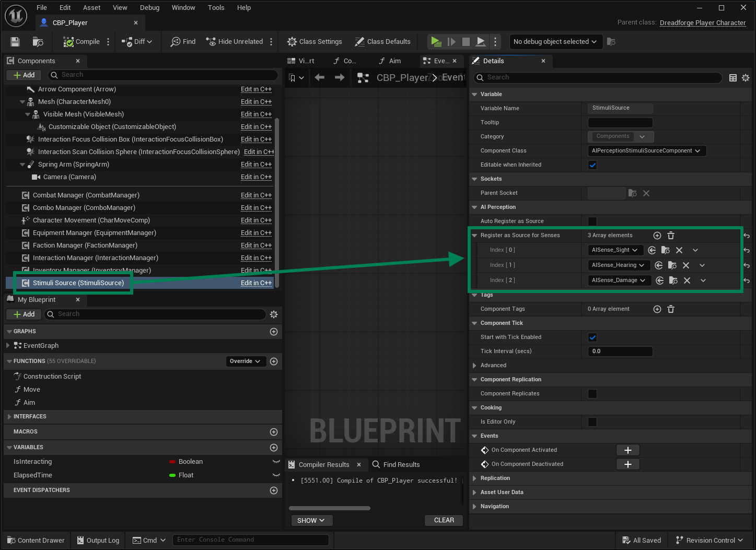This screenshot has height=550, width=756.
Task: Enable Auto Register as Source
Action: tap(592, 220)
